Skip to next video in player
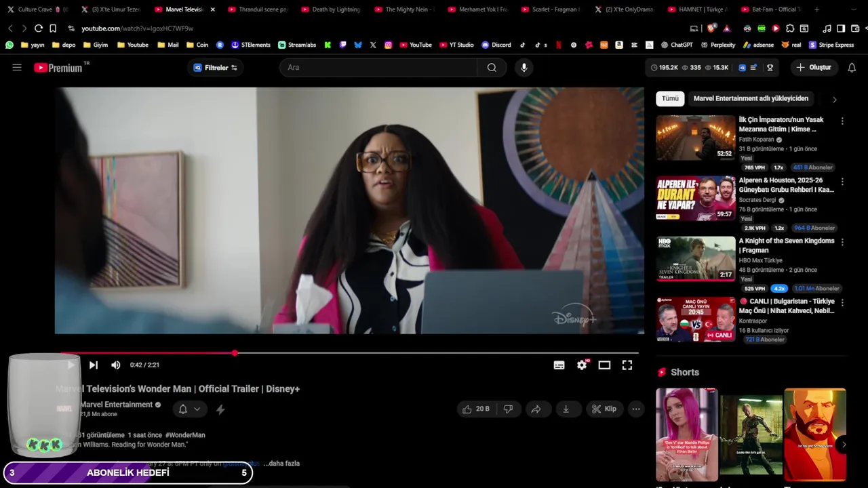 (x=94, y=365)
